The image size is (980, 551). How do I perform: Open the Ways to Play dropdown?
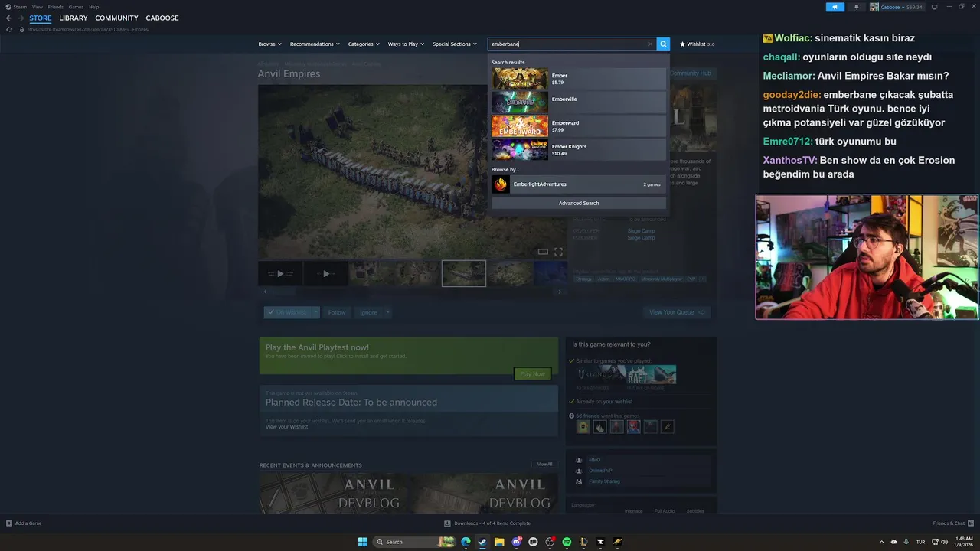point(406,44)
